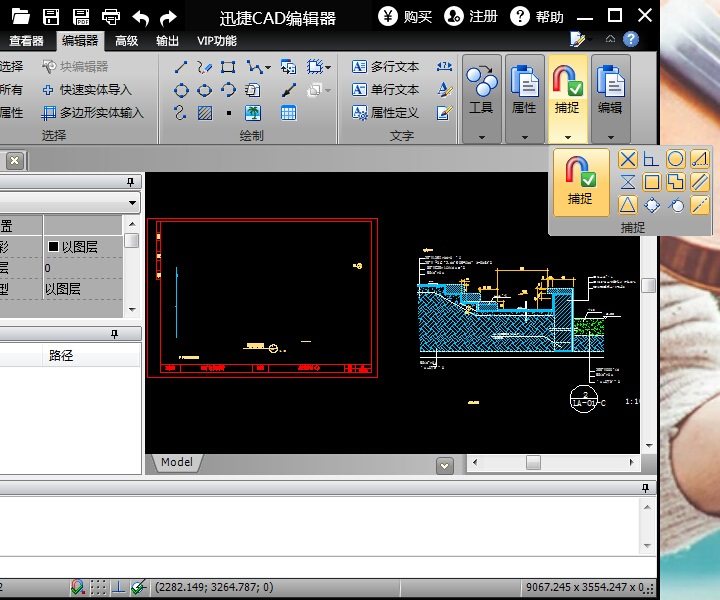Expand the 编辑 edit dropdown
The width and height of the screenshot is (720, 600).
pos(610,136)
